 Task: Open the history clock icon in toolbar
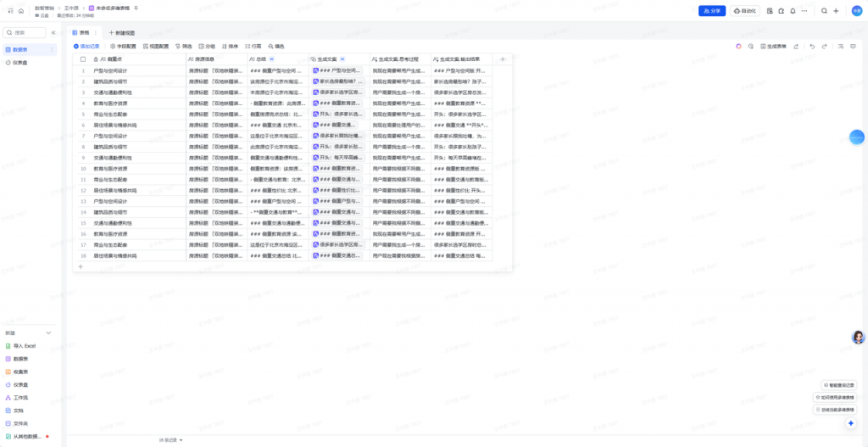point(751,47)
